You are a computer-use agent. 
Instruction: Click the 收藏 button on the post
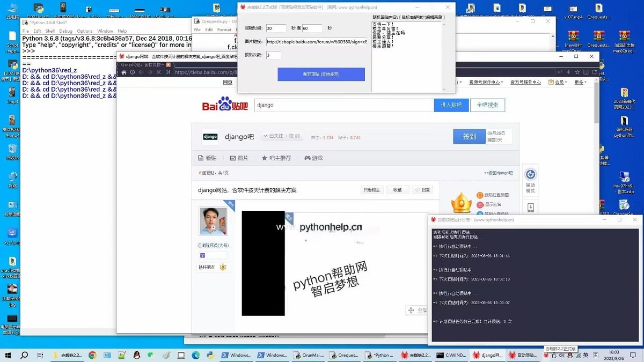click(398, 190)
